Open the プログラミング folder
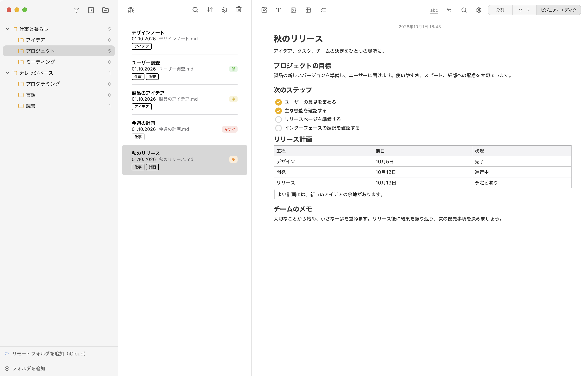The image size is (588, 376). (x=59, y=84)
